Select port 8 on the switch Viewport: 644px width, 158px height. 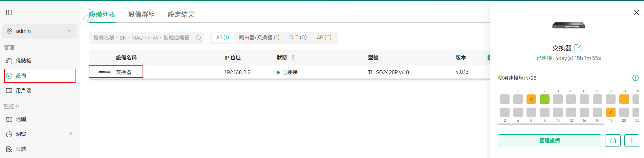(x=544, y=112)
